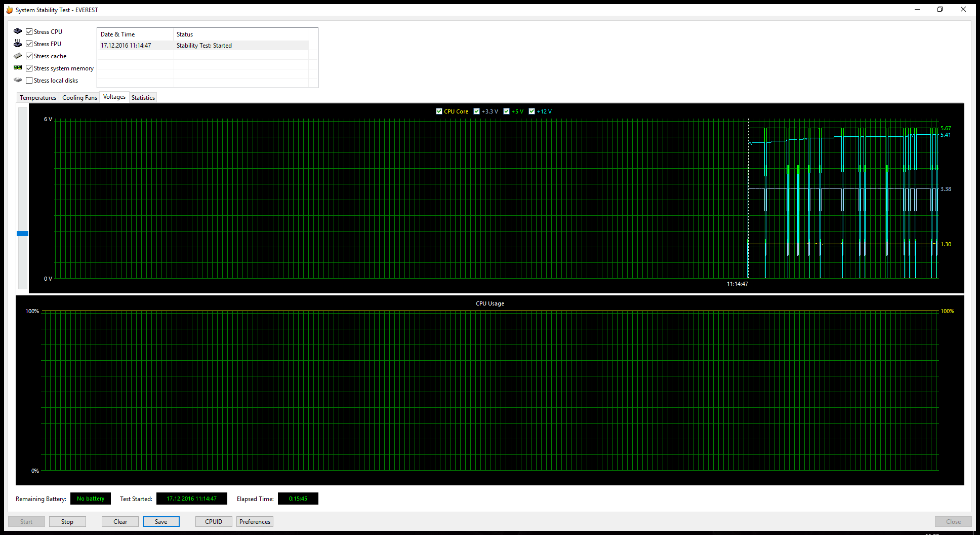Click the EVEREST flame icon in title bar

(x=9, y=10)
